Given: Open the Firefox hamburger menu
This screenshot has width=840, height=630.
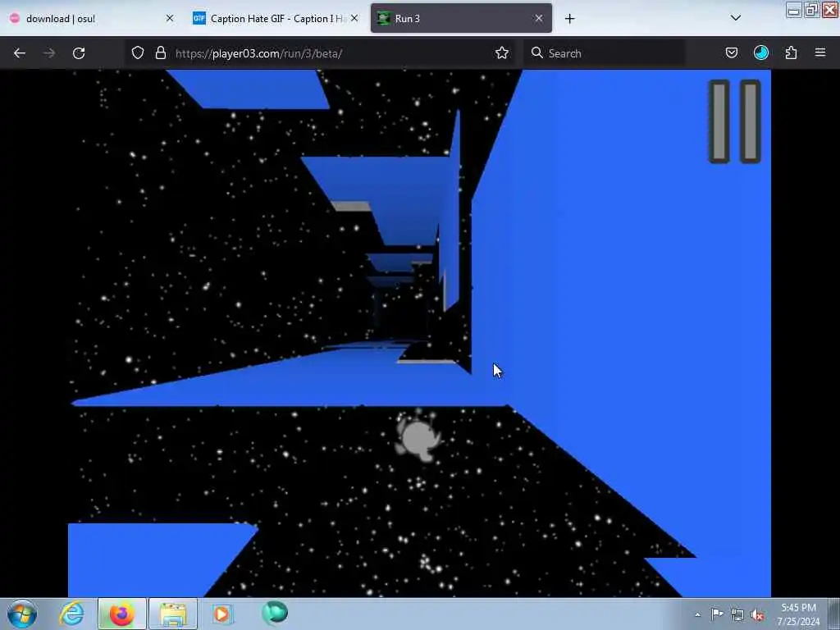Looking at the screenshot, I should [820, 52].
